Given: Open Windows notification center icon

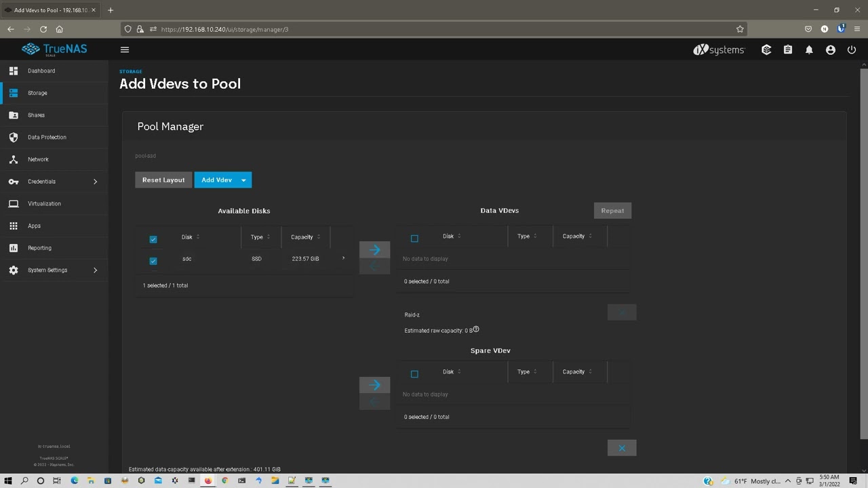Looking at the screenshot, I should coord(853,481).
